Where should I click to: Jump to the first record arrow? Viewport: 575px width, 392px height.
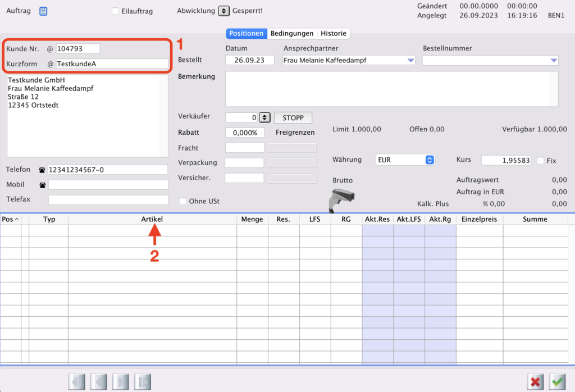pos(77,381)
